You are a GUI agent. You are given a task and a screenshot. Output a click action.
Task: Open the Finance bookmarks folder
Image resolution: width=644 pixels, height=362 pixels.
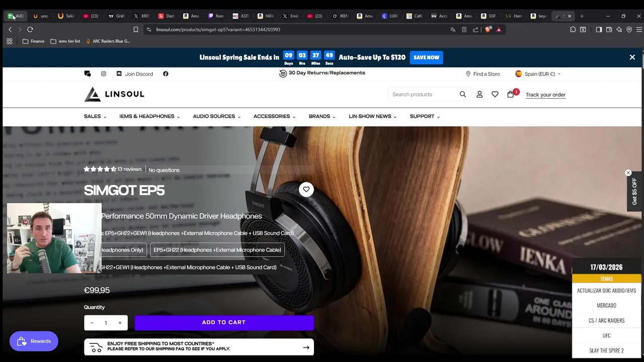(33, 41)
